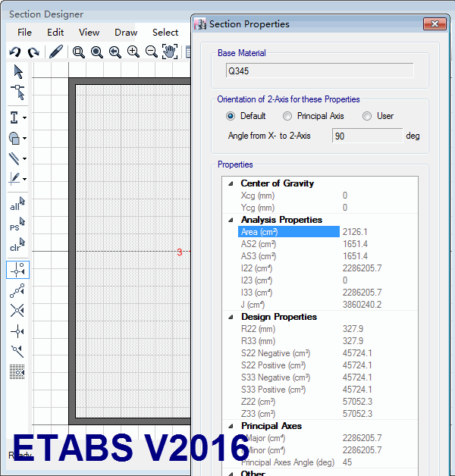Collapse the Center of Gravity group
The image size is (455, 476).
click(x=231, y=183)
